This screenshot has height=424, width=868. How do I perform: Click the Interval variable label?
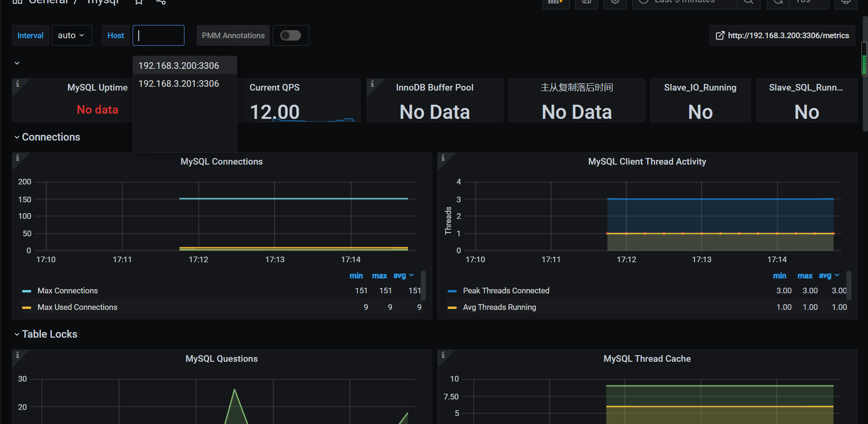click(30, 35)
